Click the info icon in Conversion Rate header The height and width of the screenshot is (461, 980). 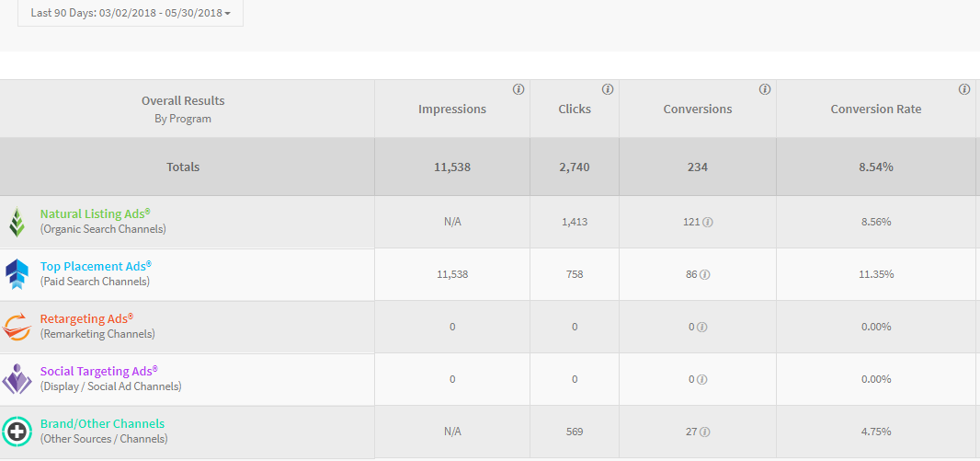[964, 90]
